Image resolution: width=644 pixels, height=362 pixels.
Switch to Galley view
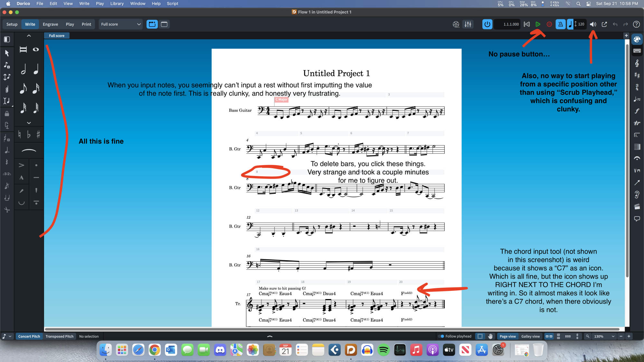point(530,336)
